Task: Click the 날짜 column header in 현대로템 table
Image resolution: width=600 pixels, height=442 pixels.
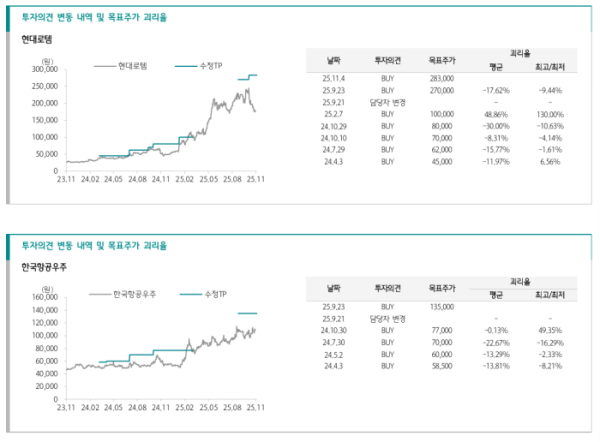Action: tap(332, 61)
